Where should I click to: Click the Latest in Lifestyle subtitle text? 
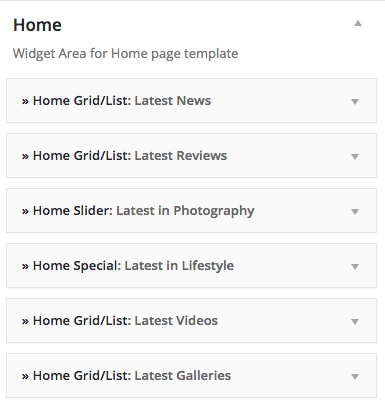pyautogui.click(x=179, y=266)
